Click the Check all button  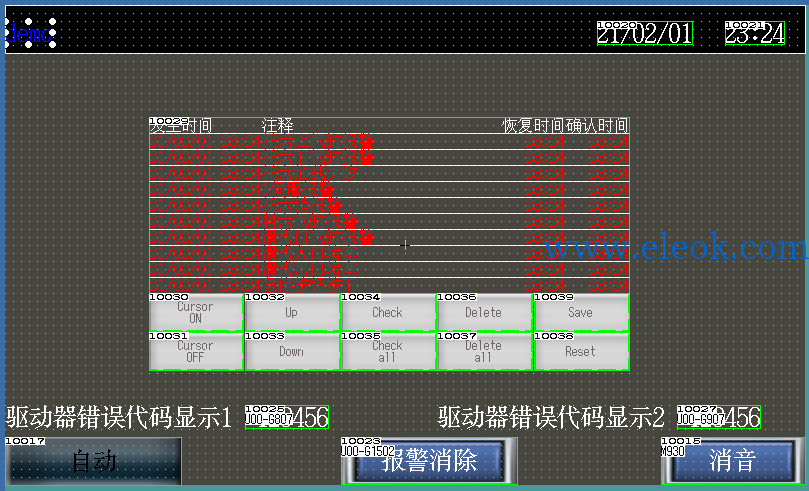coord(388,352)
